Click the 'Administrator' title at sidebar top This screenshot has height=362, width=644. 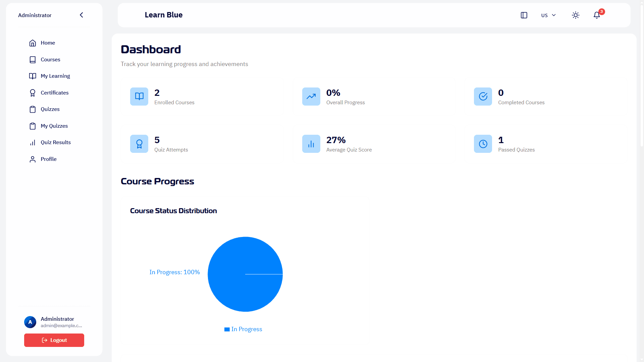[35, 15]
